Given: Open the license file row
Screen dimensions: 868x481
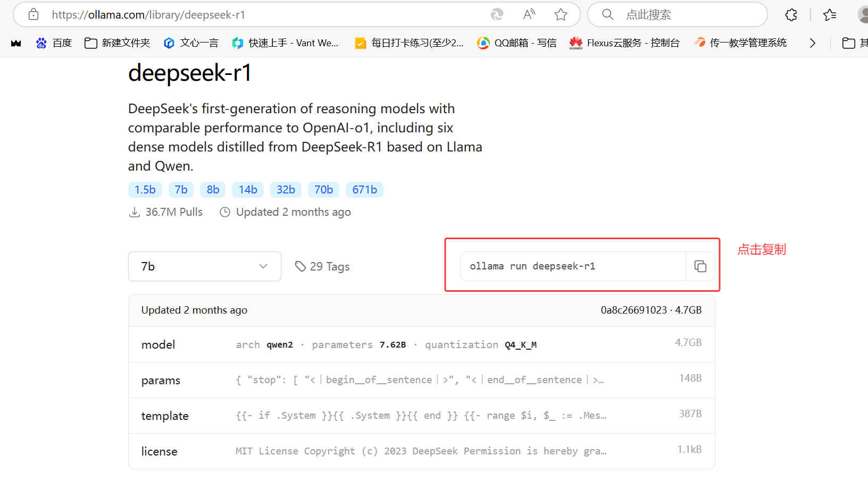Looking at the screenshot, I should point(422,451).
